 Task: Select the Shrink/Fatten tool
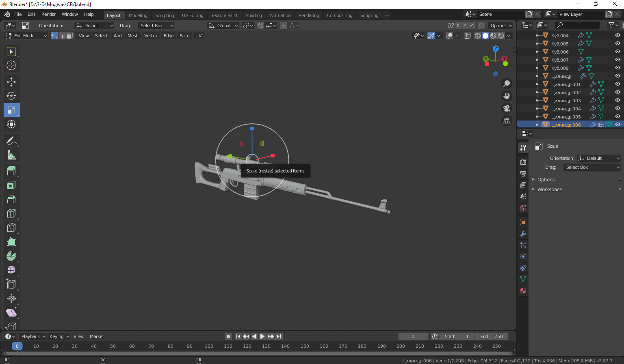pos(11,299)
